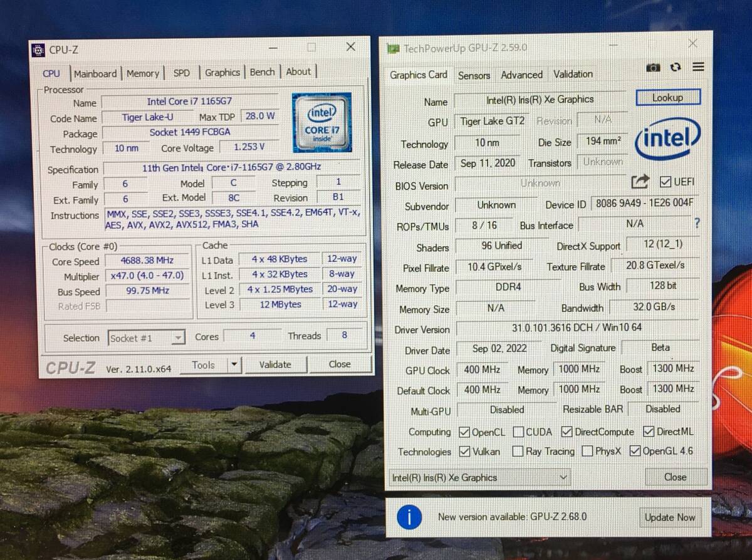Open the GPU-Z hamburger menu
The width and height of the screenshot is (752, 560).
698,67
